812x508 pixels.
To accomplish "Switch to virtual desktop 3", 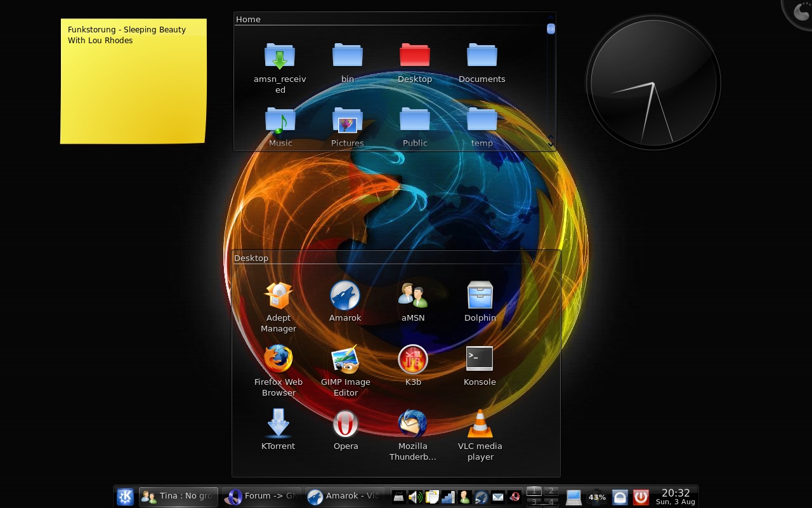I will [x=534, y=502].
